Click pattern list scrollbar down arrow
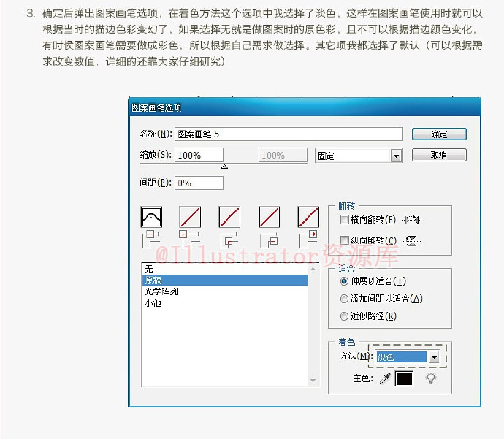 pos(313,381)
